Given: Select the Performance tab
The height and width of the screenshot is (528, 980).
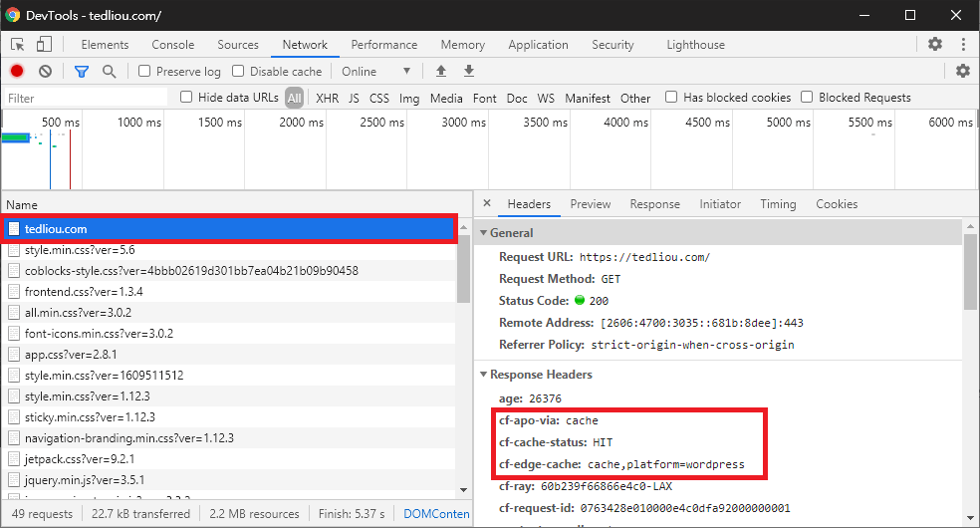Looking at the screenshot, I should [384, 45].
